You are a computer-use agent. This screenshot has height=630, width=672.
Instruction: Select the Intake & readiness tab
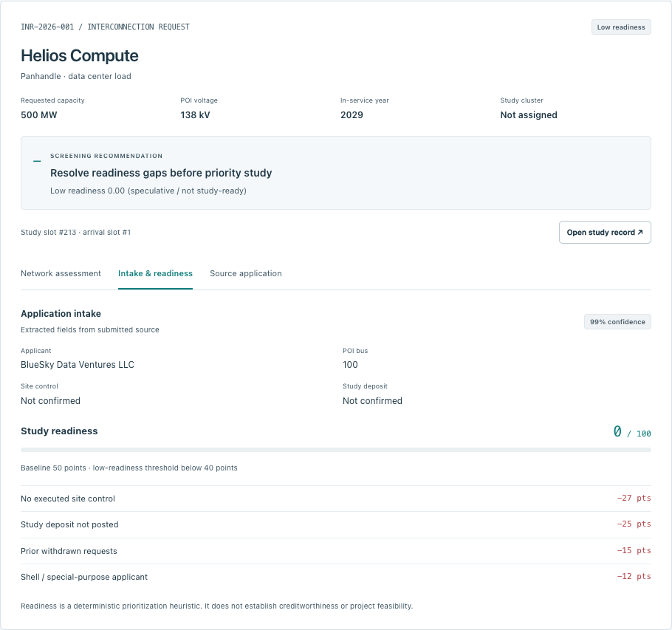(155, 273)
